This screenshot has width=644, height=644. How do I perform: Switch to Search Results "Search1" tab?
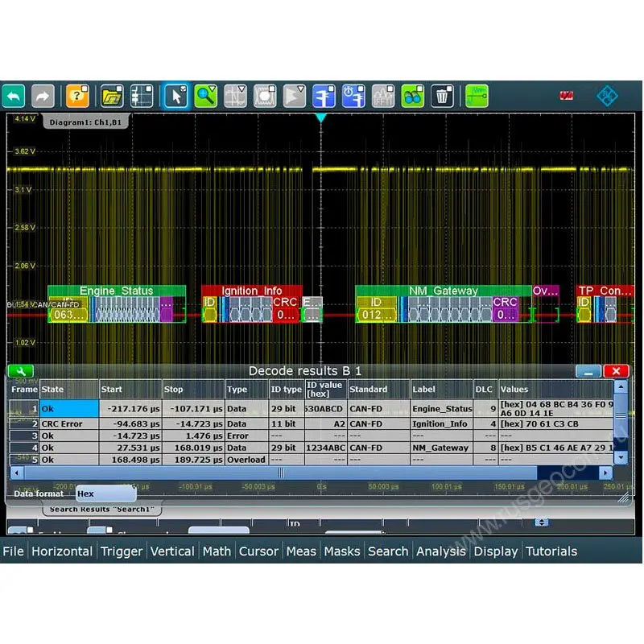point(102,510)
